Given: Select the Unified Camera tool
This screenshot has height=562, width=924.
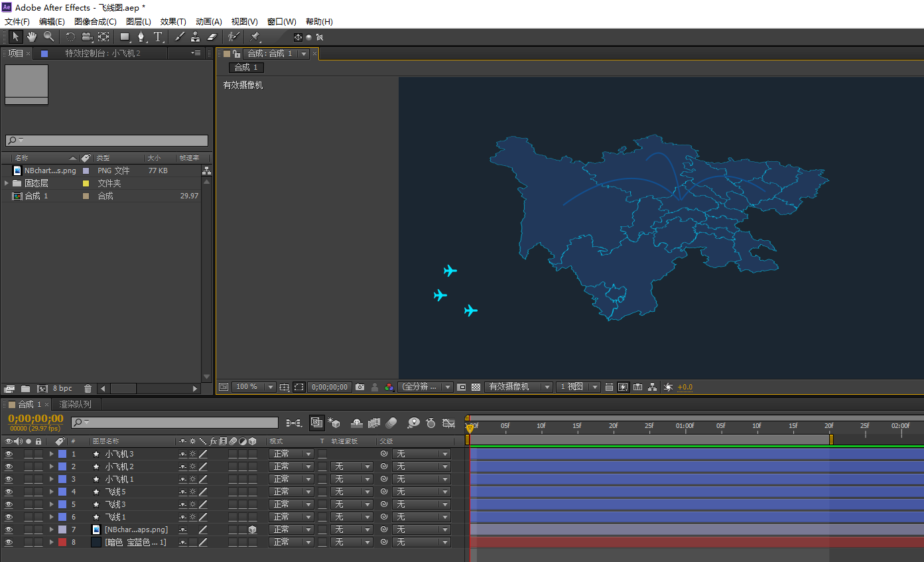Looking at the screenshot, I should (x=87, y=37).
